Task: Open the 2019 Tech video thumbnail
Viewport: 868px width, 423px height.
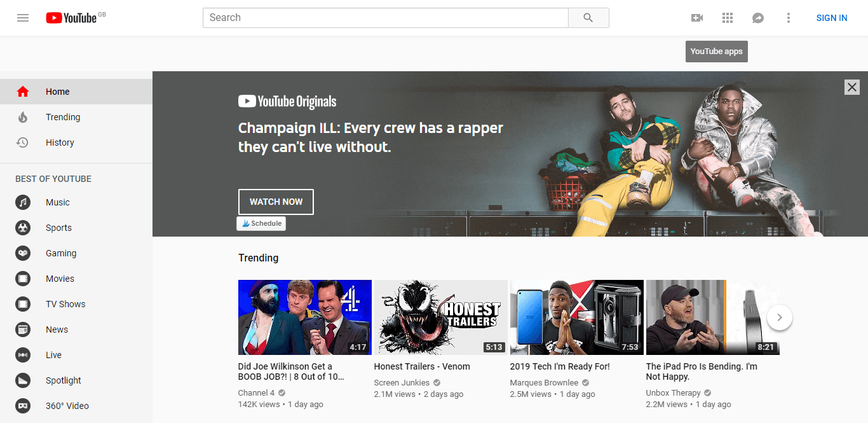Action: [577, 317]
